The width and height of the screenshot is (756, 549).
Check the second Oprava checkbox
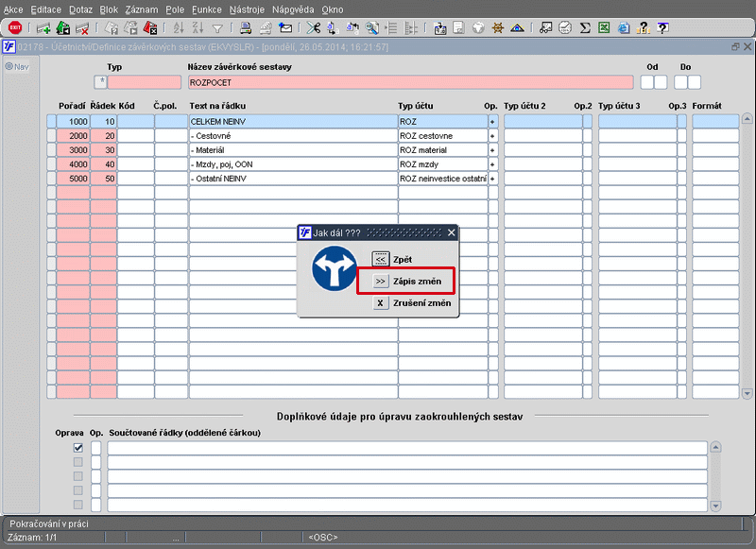pyautogui.click(x=78, y=462)
